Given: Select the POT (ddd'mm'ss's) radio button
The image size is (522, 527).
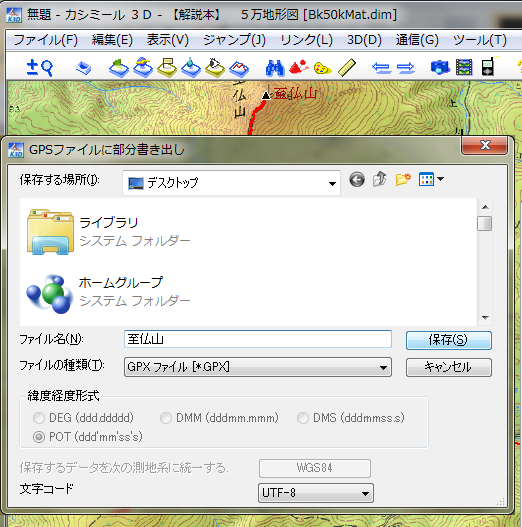Looking at the screenshot, I should 39,437.
